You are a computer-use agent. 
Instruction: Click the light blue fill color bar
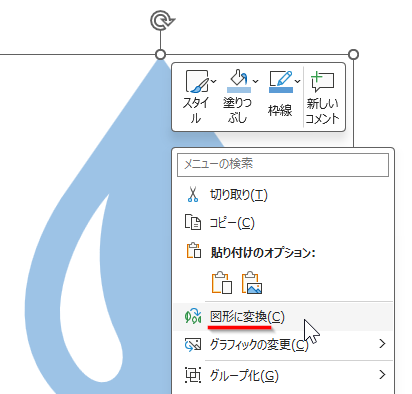coord(239,90)
